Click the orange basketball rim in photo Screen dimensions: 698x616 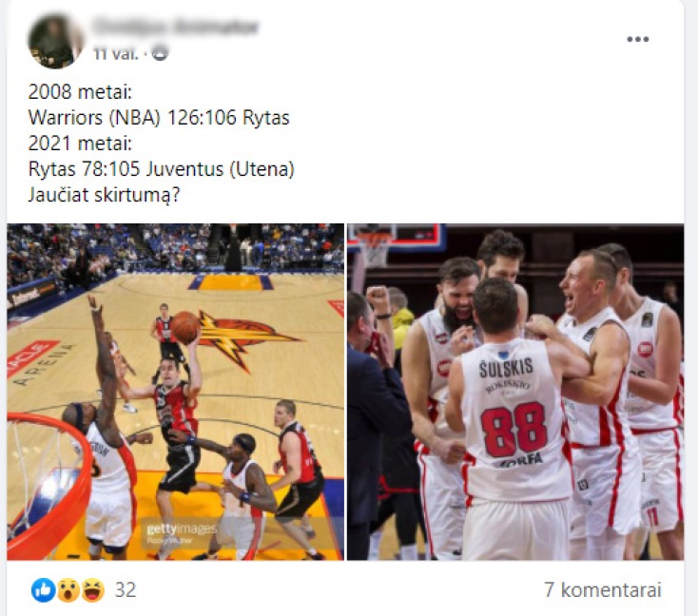click(47, 485)
